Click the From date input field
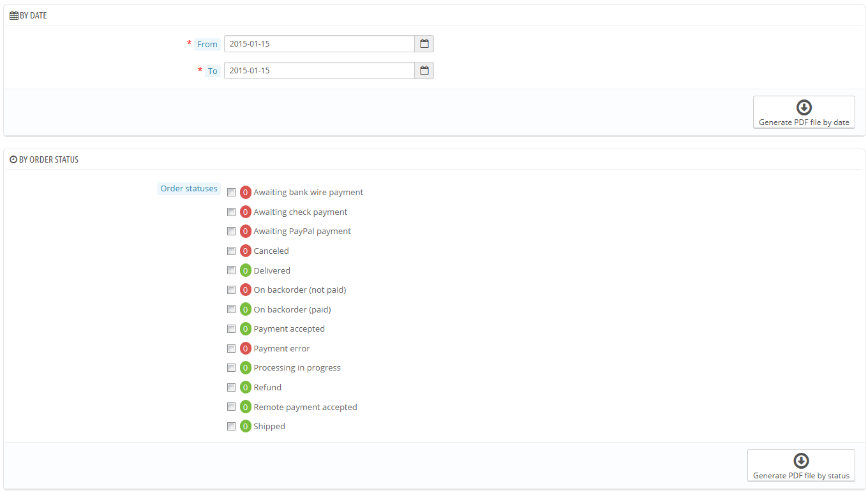 point(319,44)
